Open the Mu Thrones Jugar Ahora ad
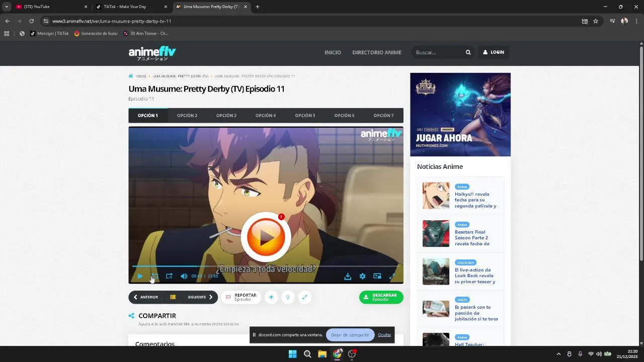 pos(460,115)
